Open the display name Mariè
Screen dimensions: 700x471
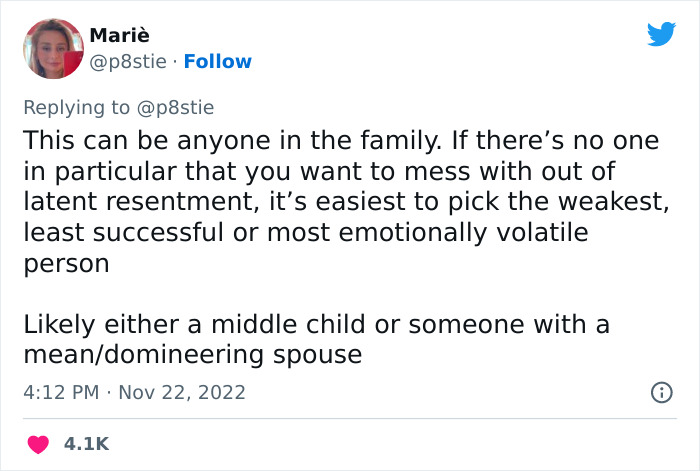click(x=119, y=35)
